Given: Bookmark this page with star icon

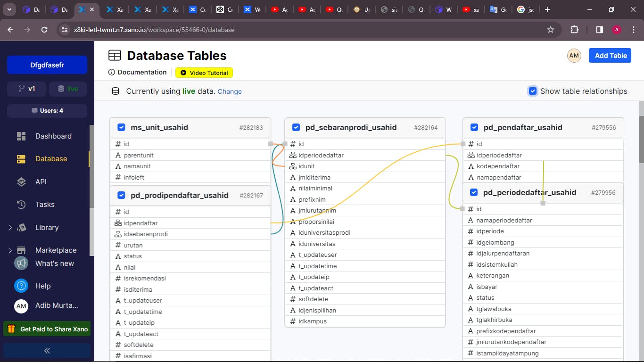Looking at the screenshot, I should point(550,30).
